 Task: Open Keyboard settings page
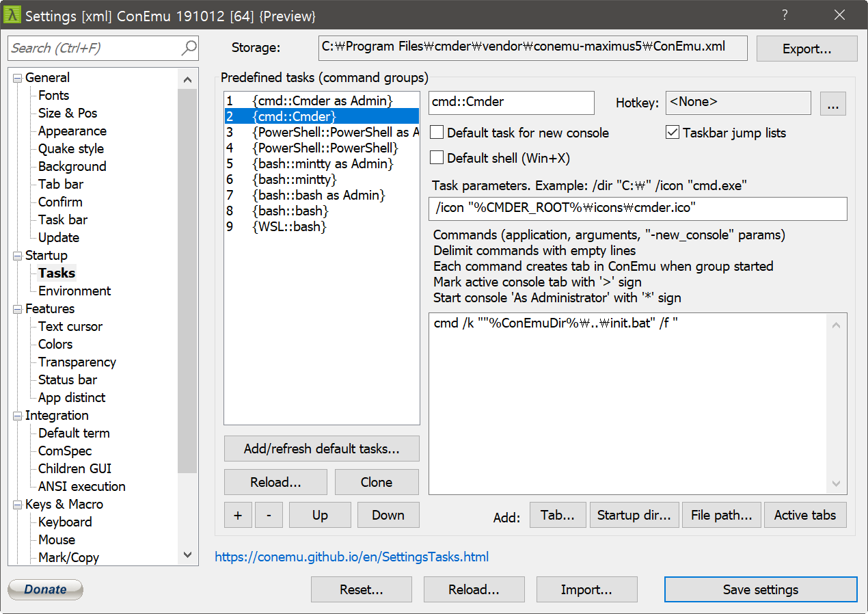pyautogui.click(x=65, y=522)
